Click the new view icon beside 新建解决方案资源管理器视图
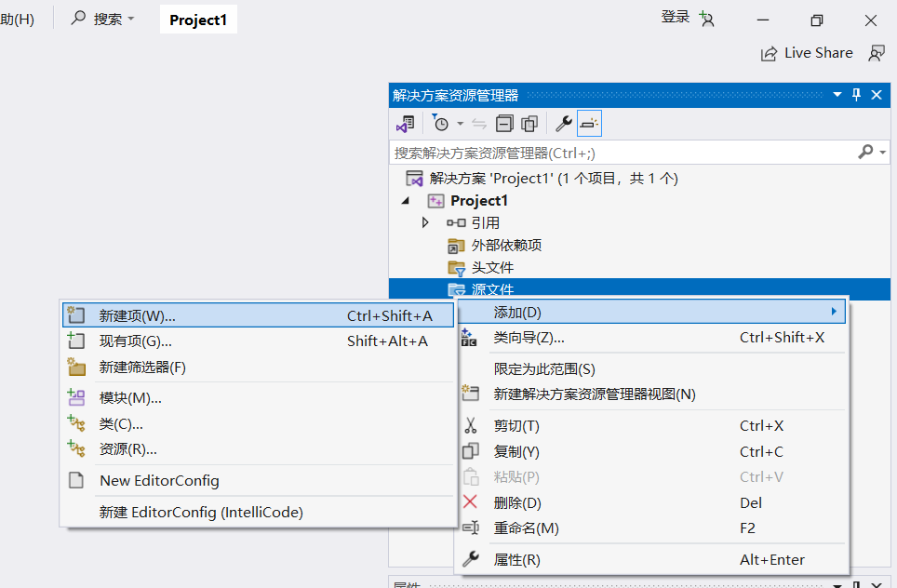 [470, 393]
